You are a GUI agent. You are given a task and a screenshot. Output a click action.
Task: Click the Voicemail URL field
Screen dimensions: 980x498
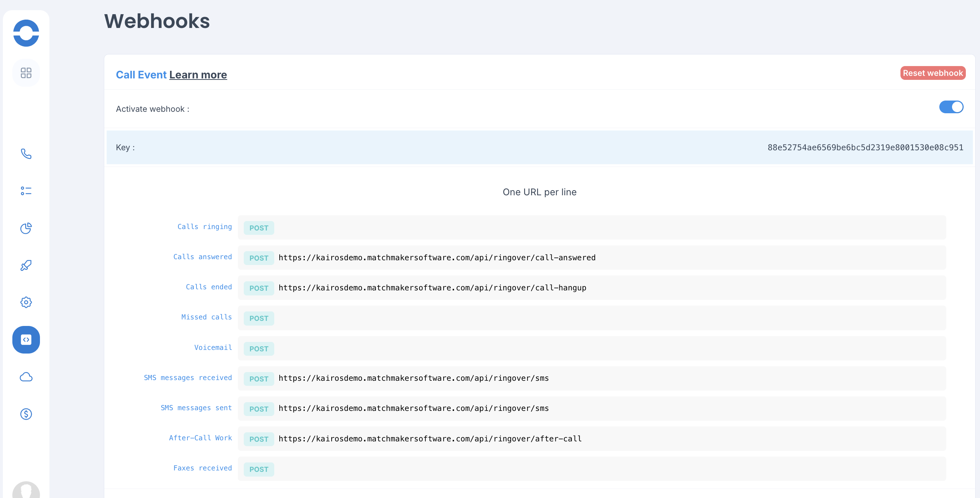(592, 348)
